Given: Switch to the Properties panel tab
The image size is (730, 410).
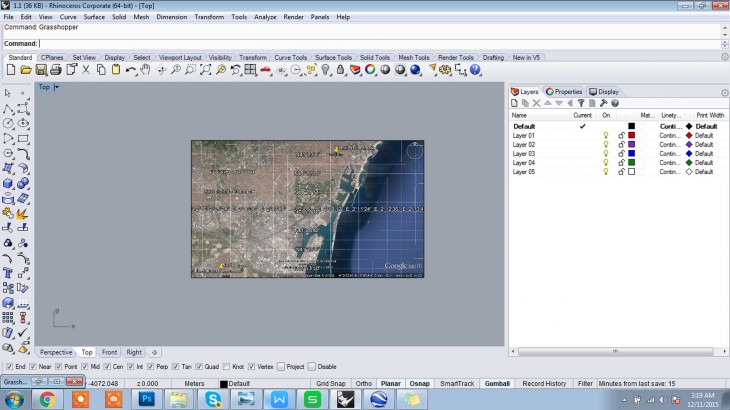Looking at the screenshot, I should 564,91.
